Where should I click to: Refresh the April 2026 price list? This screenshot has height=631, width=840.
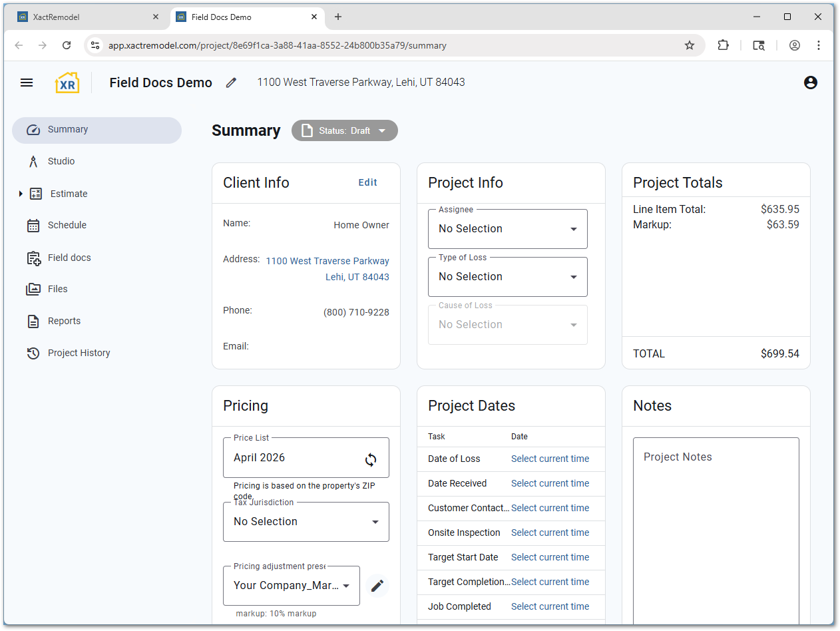tap(371, 459)
